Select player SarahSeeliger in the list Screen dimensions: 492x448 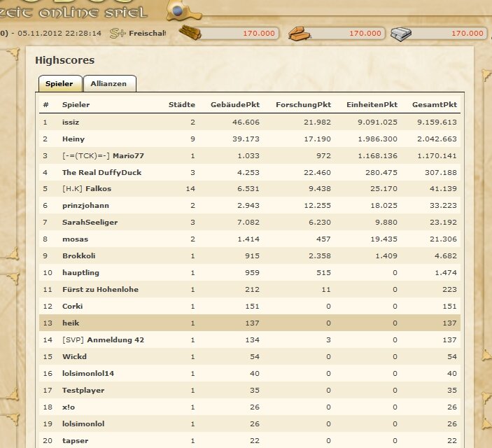(x=90, y=223)
